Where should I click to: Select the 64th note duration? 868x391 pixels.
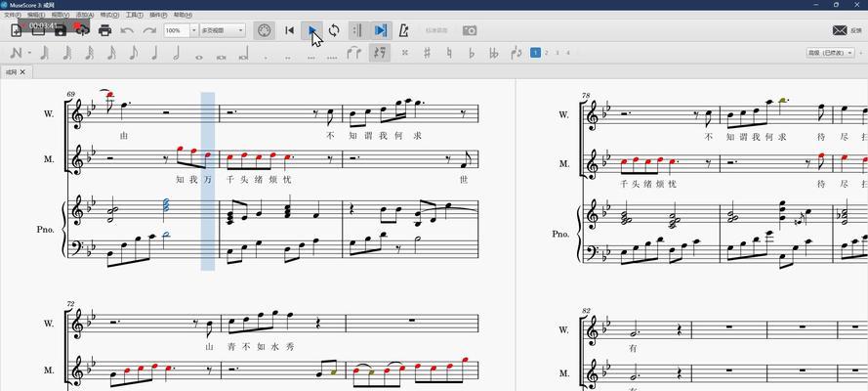[67, 53]
